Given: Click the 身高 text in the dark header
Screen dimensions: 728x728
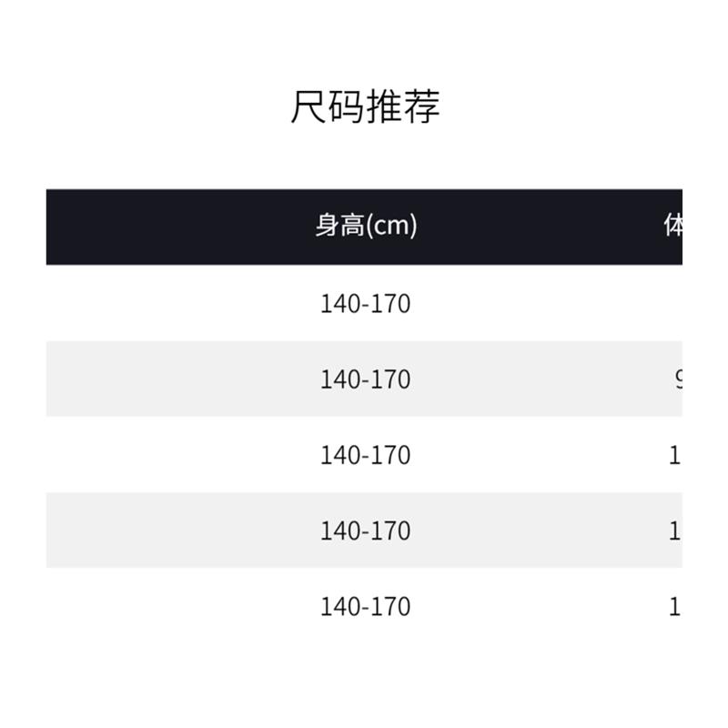Looking at the screenshot, I should [340, 225].
